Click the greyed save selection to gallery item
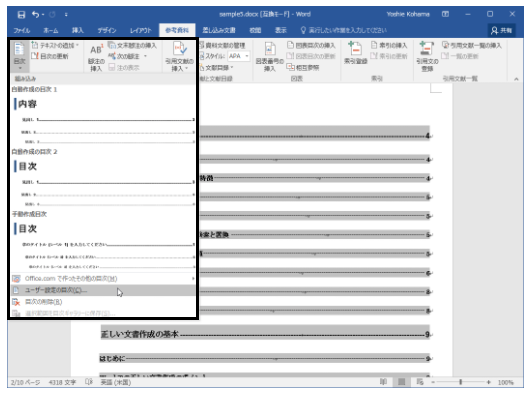This screenshot has width=531, height=396. point(103,313)
